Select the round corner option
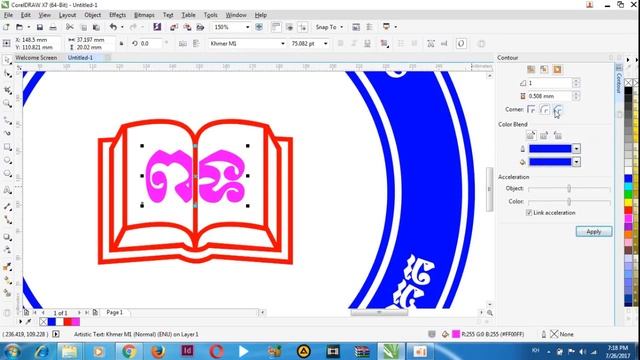This screenshot has width=640, height=360. coord(544,109)
